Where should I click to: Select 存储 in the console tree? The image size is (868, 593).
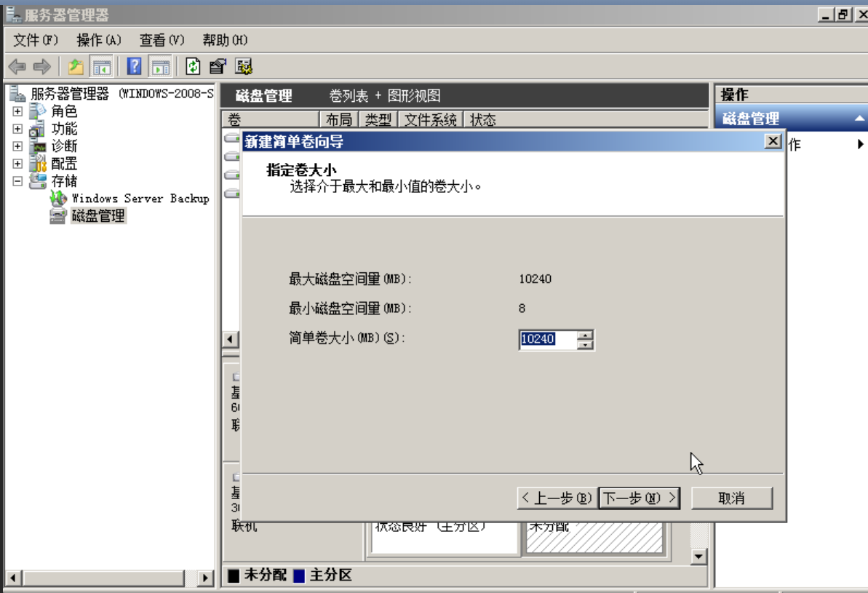[64, 181]
